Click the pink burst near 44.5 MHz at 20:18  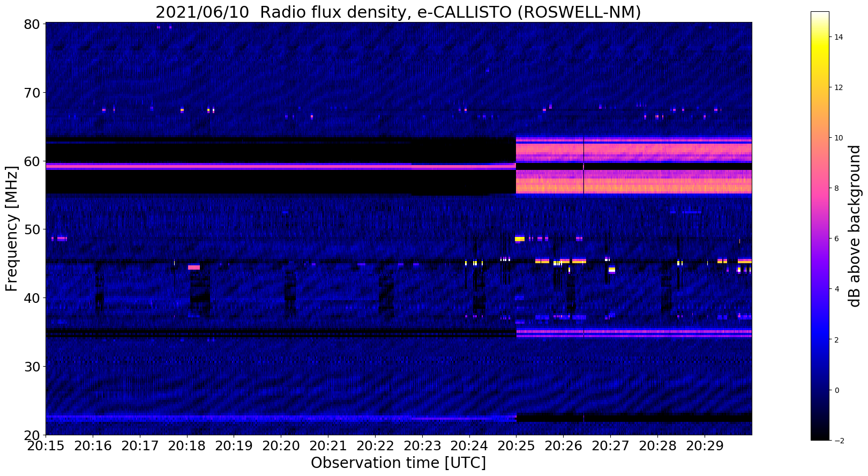194,267
